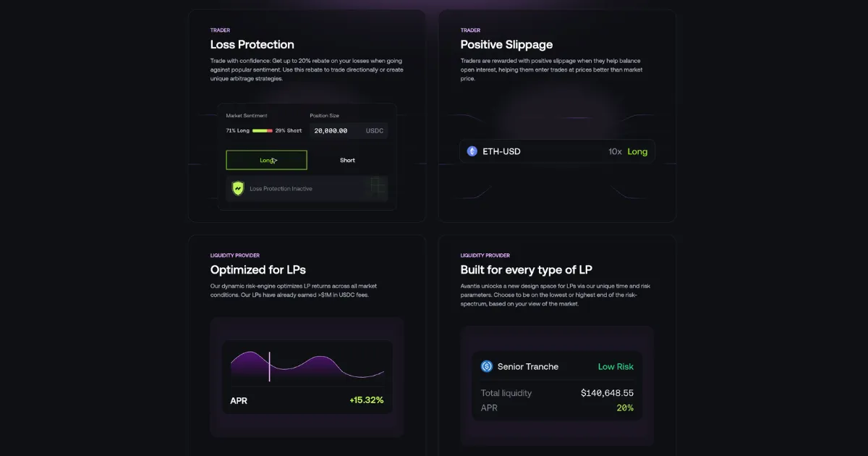This screenshot has width=868, height=456.
Task: Select the Long position toggle
Action: point(267,159)
